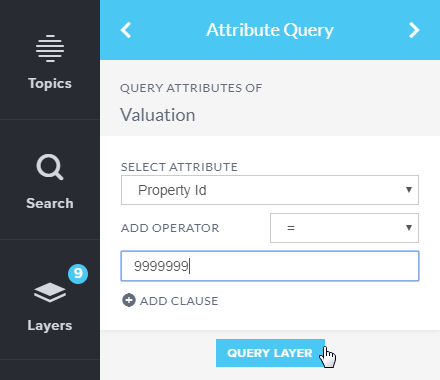Click the Valuation layer name text
The width and height of the screenshot is (440, 380).
coord(158,115)
